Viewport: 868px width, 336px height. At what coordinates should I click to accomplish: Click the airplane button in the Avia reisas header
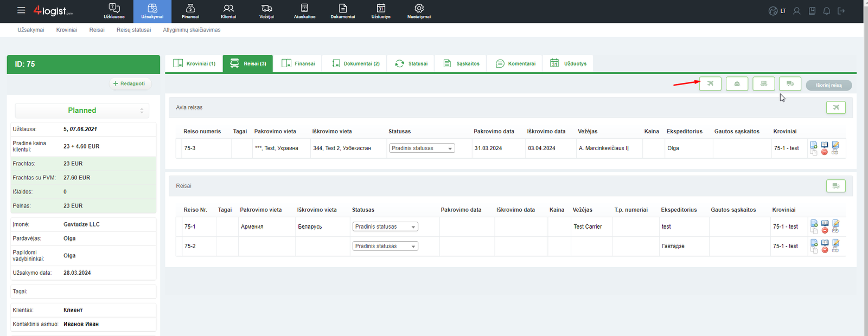pyautogui.click(x=836, y=107)
